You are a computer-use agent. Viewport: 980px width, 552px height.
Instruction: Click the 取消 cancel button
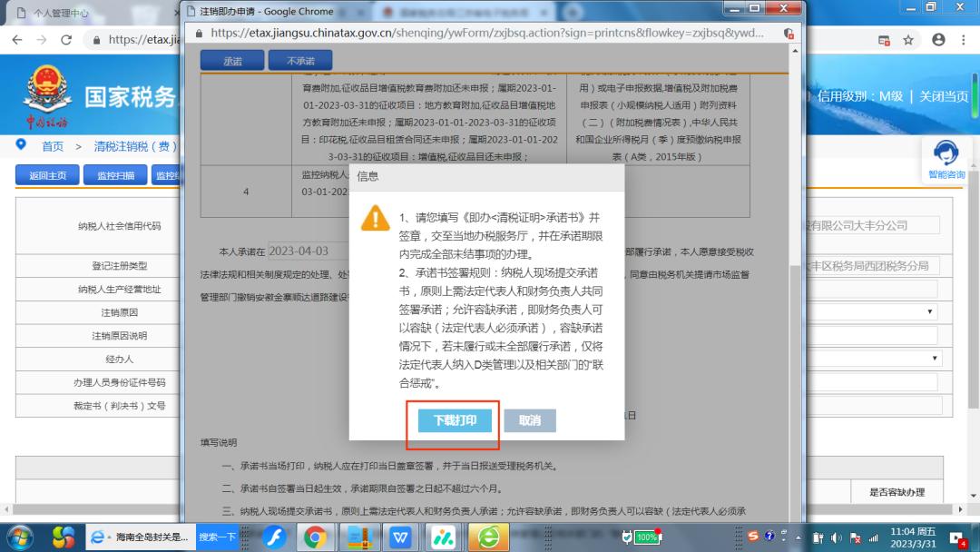coord(529,420)
